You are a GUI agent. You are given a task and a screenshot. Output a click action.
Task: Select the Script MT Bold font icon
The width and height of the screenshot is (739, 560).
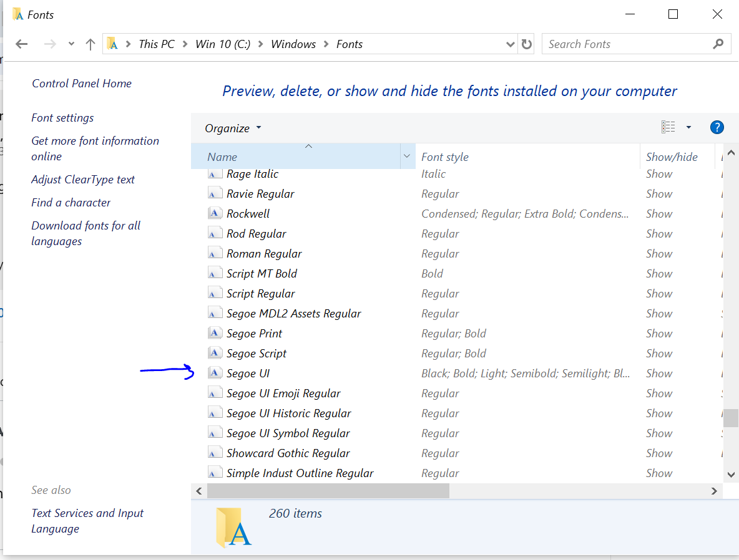[x=215, y=273]
